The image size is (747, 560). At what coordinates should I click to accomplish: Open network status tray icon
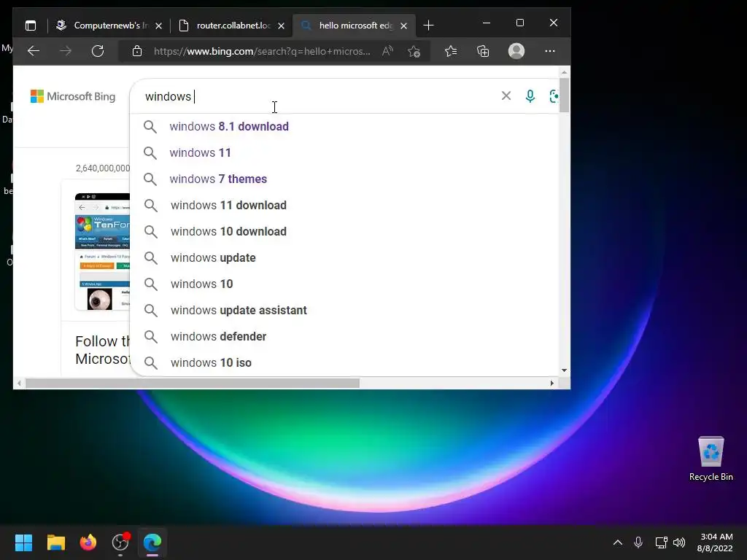coord(661,542)
